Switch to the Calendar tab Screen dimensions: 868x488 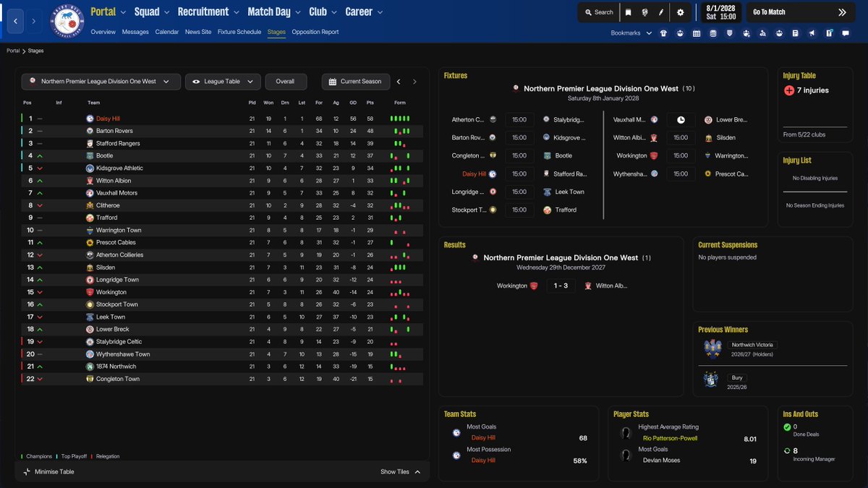pos(167,33)
